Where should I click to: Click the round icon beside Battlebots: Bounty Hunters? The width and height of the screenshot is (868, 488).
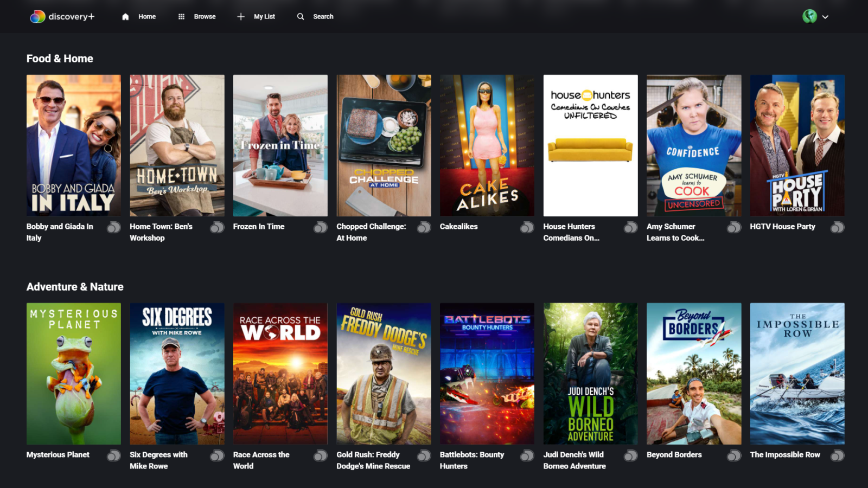click(527, 455)
